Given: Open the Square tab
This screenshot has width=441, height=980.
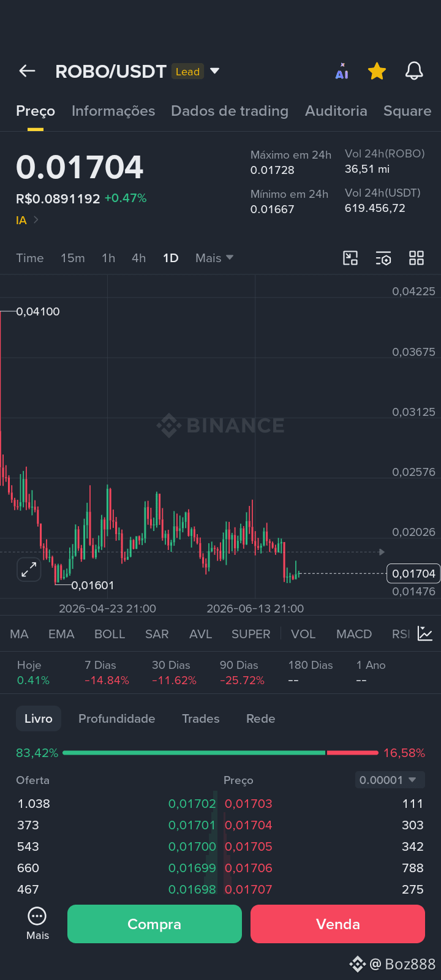Looking at the screenshot, I should click(x=407, y=111).
